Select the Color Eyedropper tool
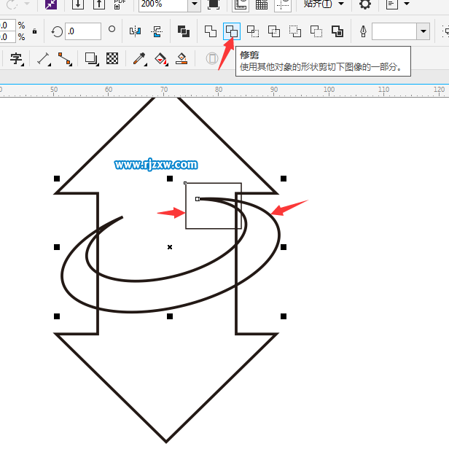This screenshot has height=476, width=449. (x=140, y=59)
